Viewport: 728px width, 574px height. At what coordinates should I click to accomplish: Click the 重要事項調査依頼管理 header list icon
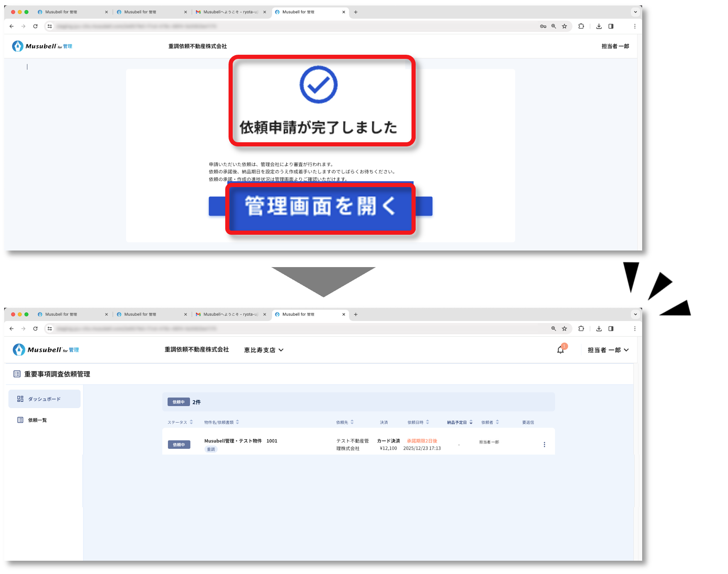pyautogui.click(x=17, y=374)
